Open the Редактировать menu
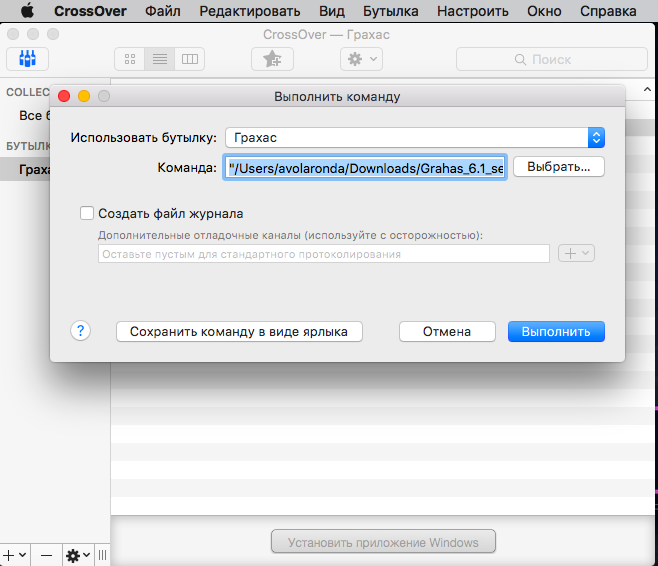Viewport: 658px width, 566px height. 250,11
